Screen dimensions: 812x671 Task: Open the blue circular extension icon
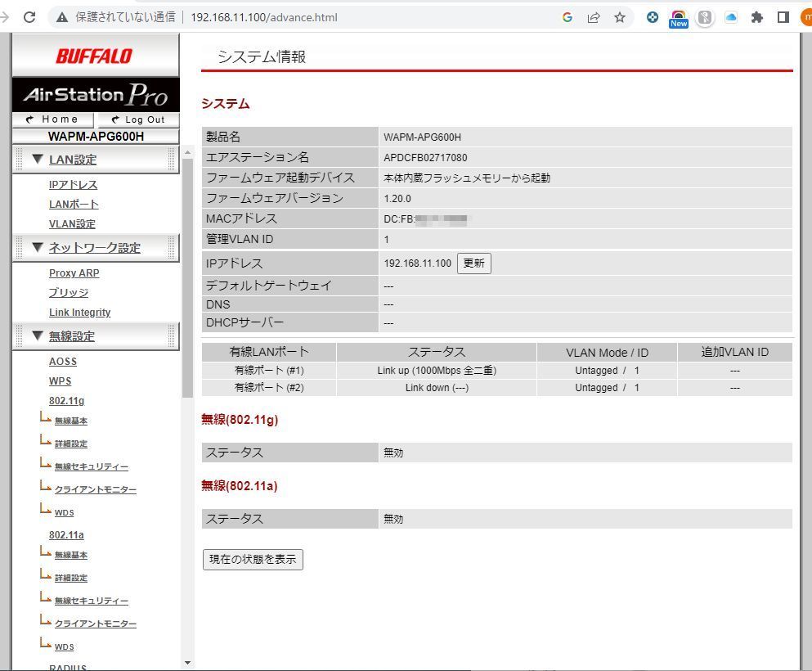(653, 17)
